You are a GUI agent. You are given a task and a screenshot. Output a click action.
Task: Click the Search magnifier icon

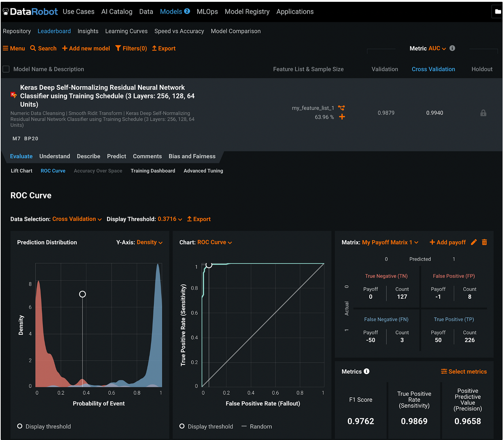click(x=33, y=48)
